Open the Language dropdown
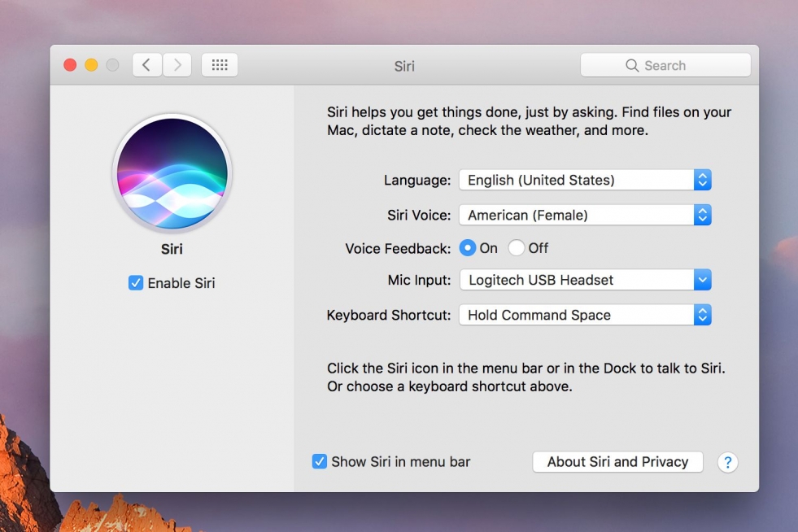The image size is (798, 532). point(585,180)
